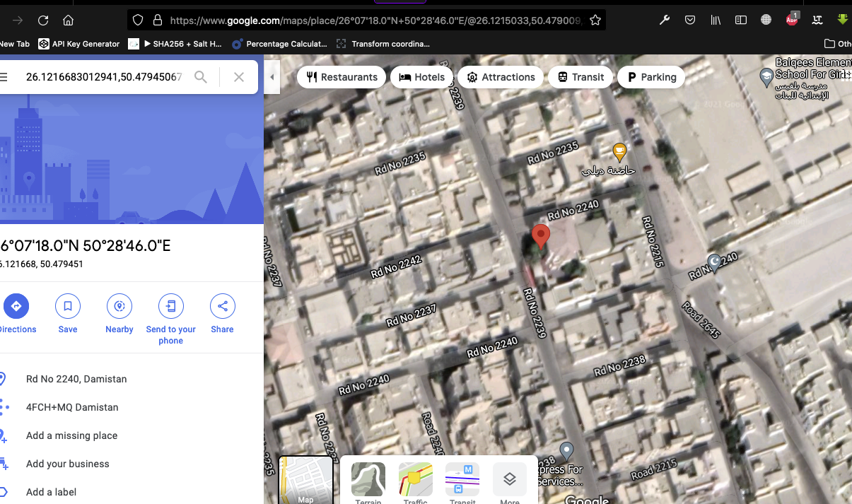Select the Hotels filter chip

pyautogui.click(x=421, y=77)
